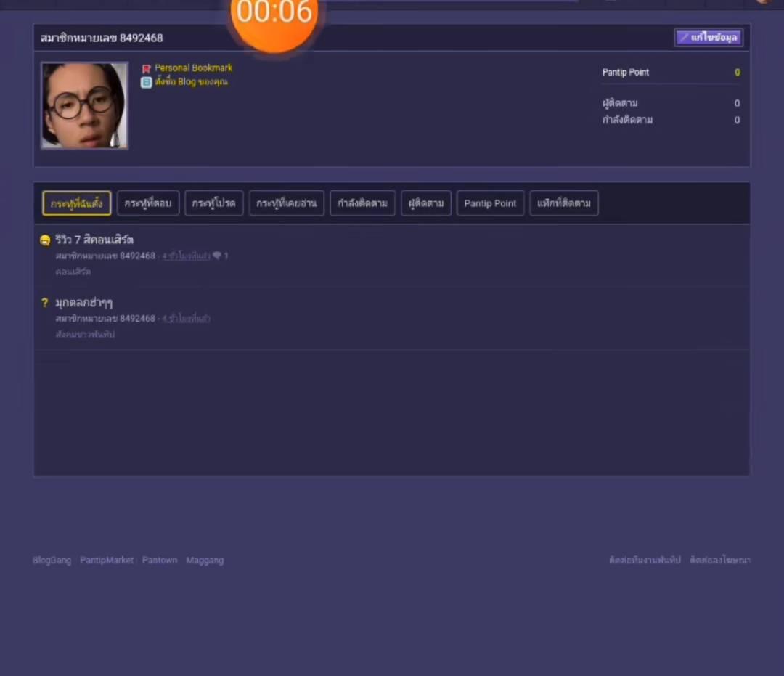Click the blue Blog icon
Viewport: 784px width, 676px height.
(x=146, y=82)
